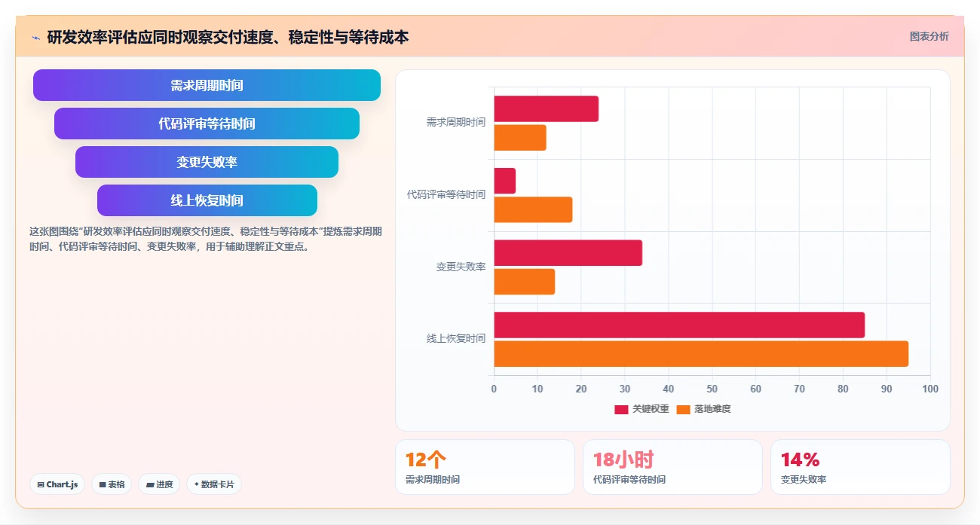Click the x-axis value 0
Screen dimensions: 980x525
click(x=494, y=389)
